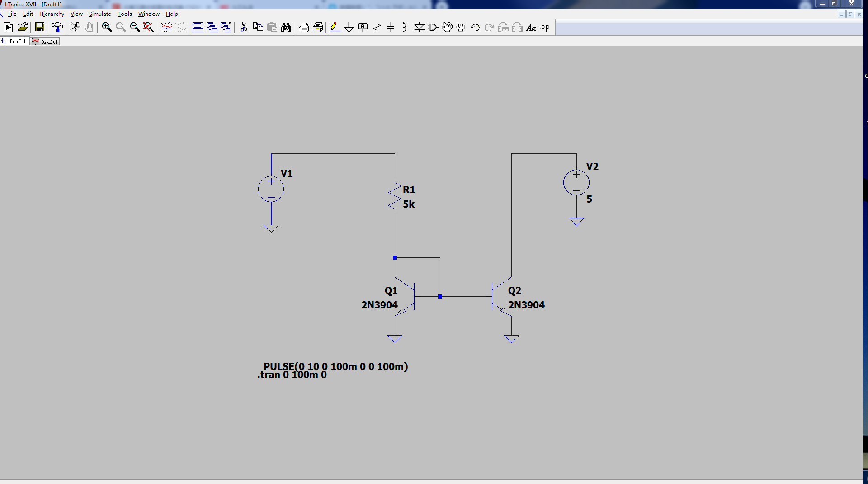The image size is (868, 484).
Task: Click the Zoom Out magnifier icon
Action: pos(135,27)
